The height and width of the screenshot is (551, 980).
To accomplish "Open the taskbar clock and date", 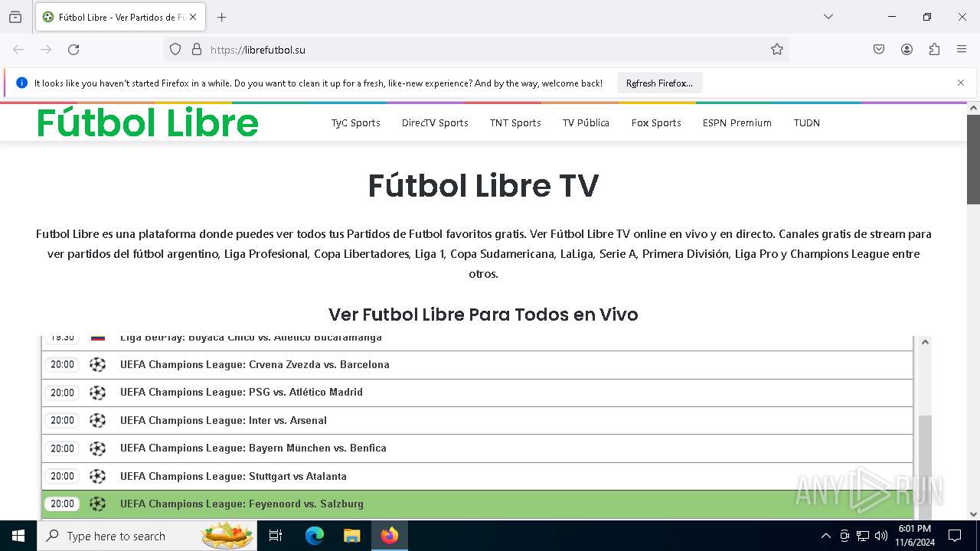I will tap(915, 536).
